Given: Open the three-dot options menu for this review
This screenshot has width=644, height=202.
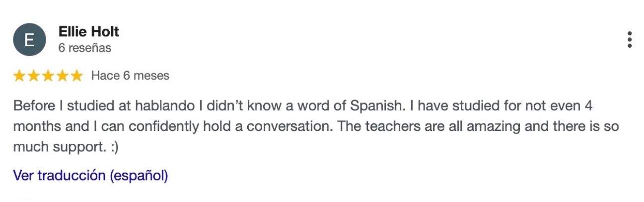Looking at the screenshot, I should (629, 40).
